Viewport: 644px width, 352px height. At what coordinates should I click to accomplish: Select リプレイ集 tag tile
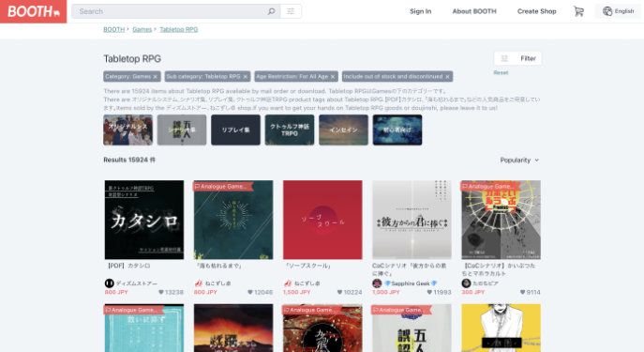pos(235,130)
